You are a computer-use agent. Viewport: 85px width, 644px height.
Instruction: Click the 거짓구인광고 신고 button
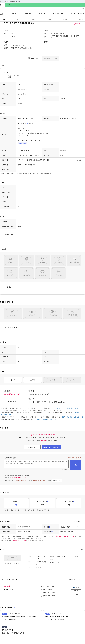tap(79, 521)
